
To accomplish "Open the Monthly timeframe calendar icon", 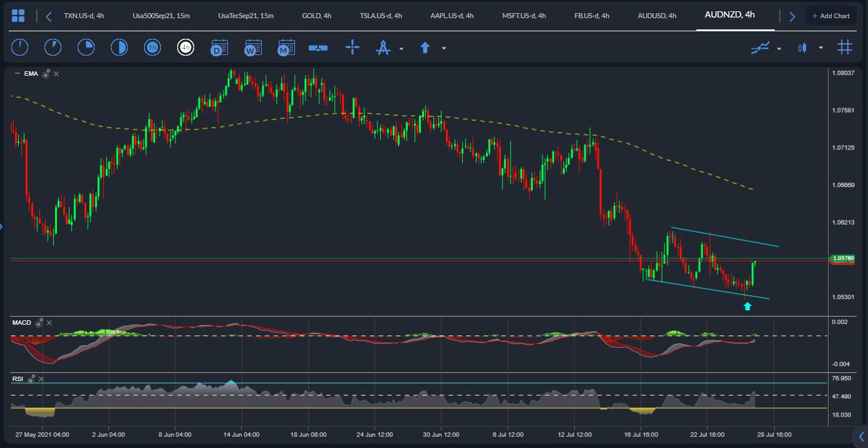I will 286,48.
